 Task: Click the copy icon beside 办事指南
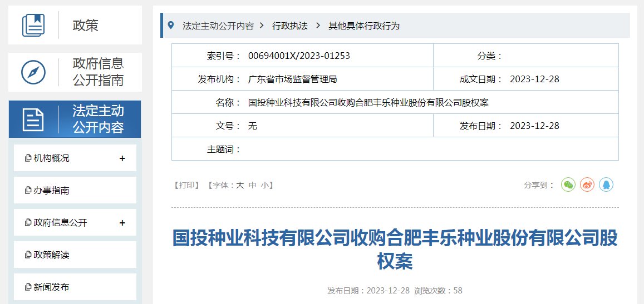[x=28, y=191]
